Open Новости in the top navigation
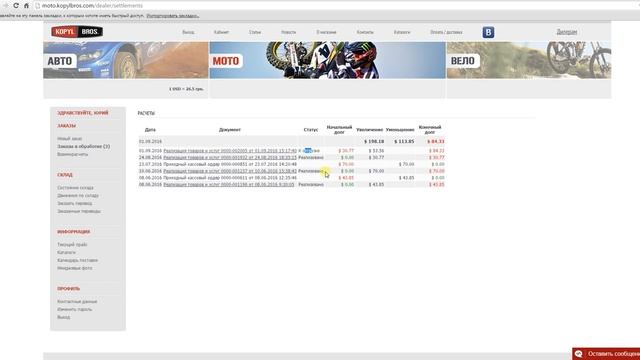The width and height of the screenshot is (640, 360). point(288,32)
